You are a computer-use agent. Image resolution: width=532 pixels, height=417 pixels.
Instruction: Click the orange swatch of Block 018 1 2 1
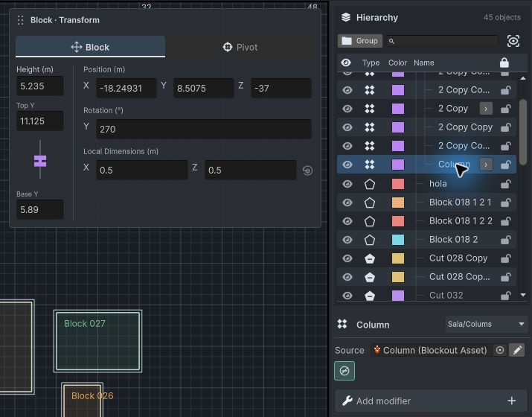[398, 203]
